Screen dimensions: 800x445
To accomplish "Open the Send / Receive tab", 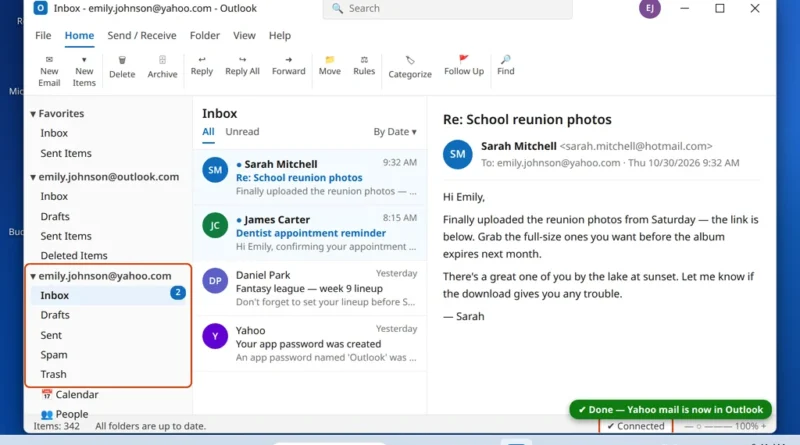I will (x=142, y=35).
